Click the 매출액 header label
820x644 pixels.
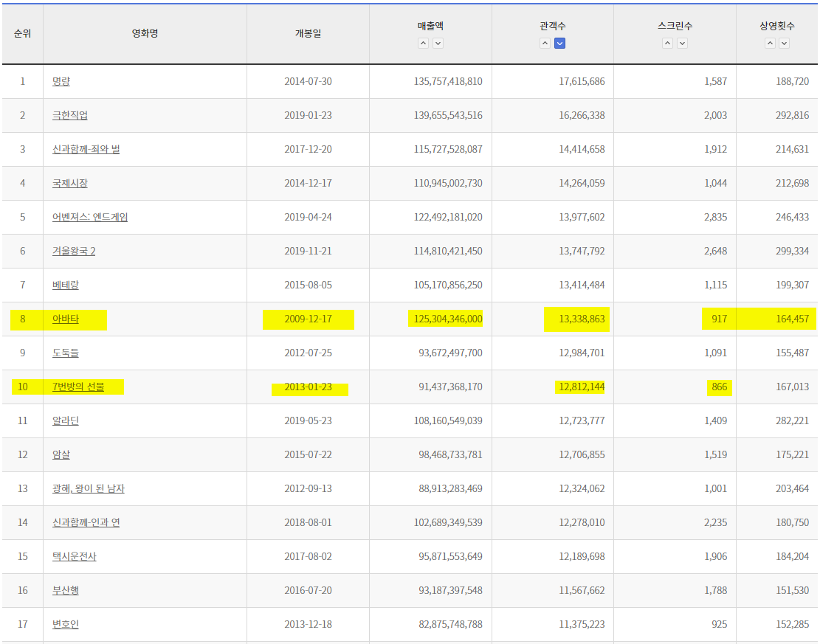[430, 26]
